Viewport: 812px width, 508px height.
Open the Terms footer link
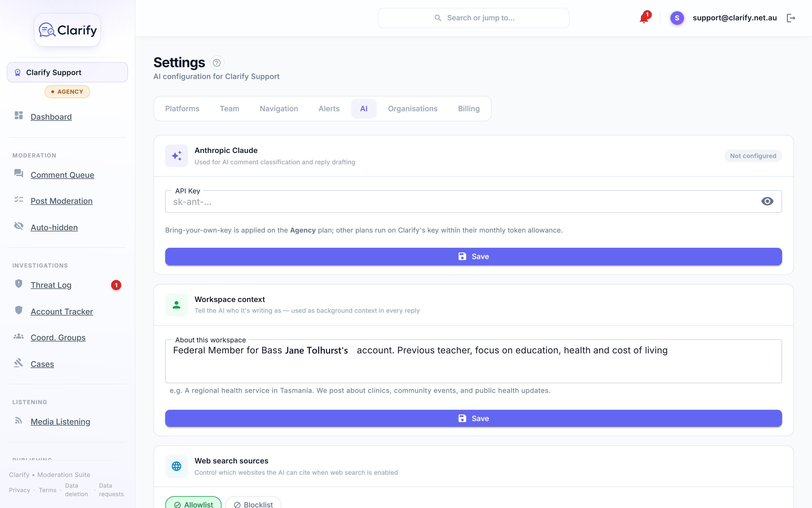48,490
